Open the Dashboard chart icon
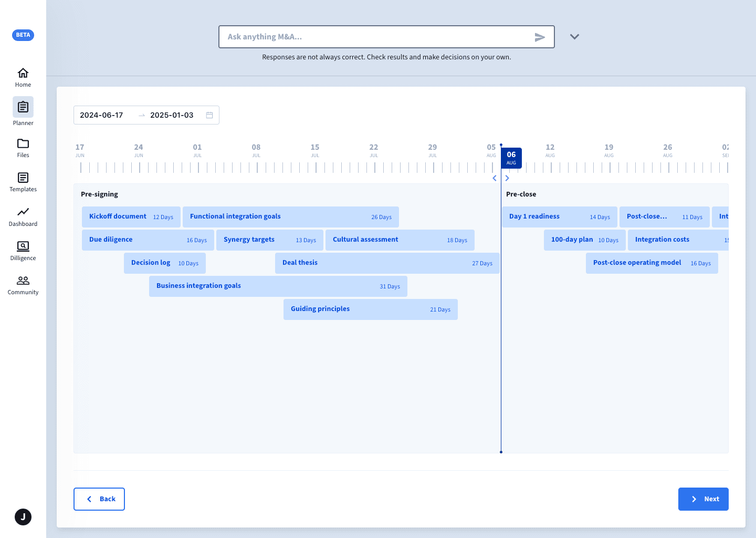 pyautogui.click(x=23, y=212)
